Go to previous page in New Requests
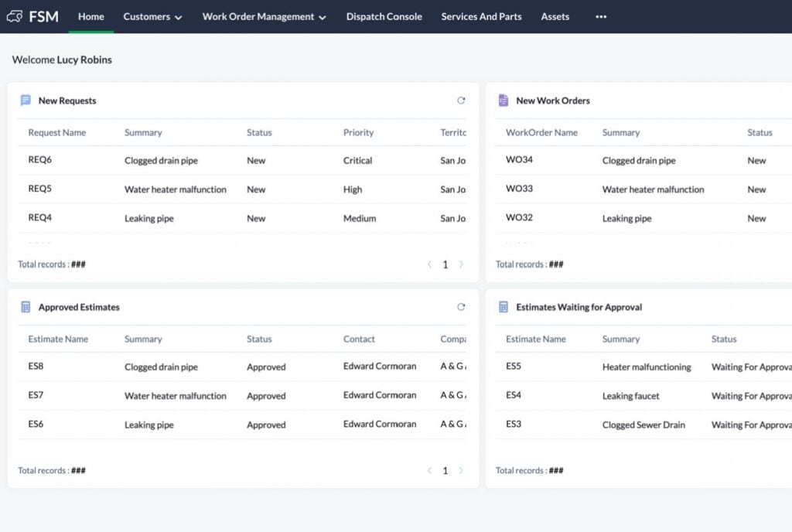This screenshot has width=792, height=532. (x=429, y=264)
